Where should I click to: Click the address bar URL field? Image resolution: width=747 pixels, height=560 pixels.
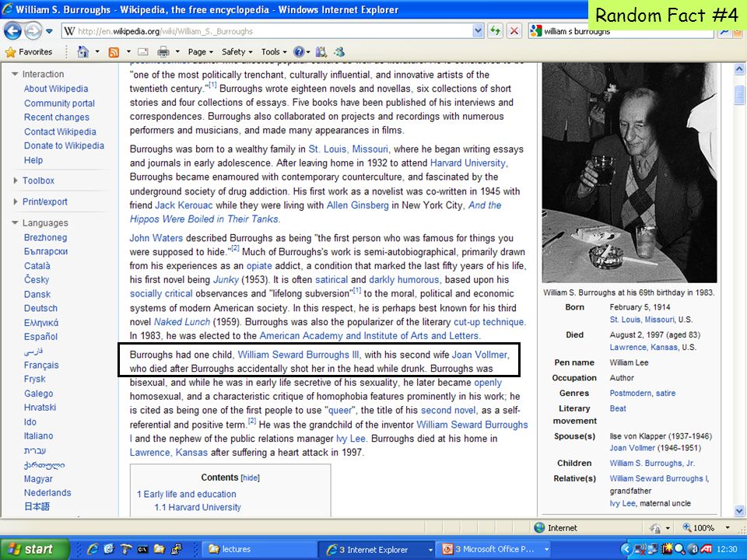pos(268,31)
